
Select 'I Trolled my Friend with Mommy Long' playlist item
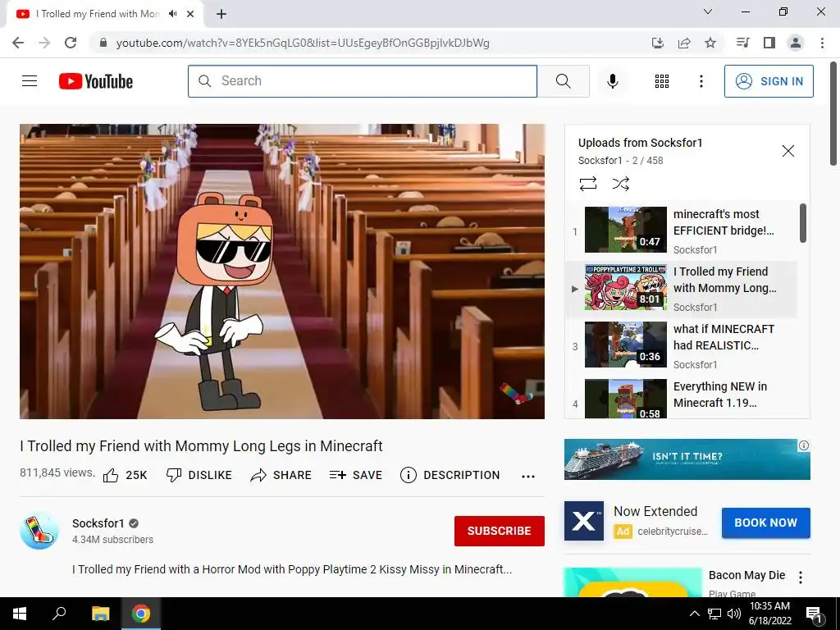[x=682, y=288]
